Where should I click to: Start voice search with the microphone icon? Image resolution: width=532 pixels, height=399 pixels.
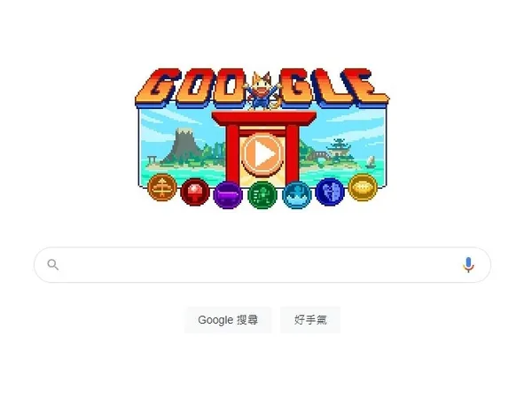coord(468,264)
